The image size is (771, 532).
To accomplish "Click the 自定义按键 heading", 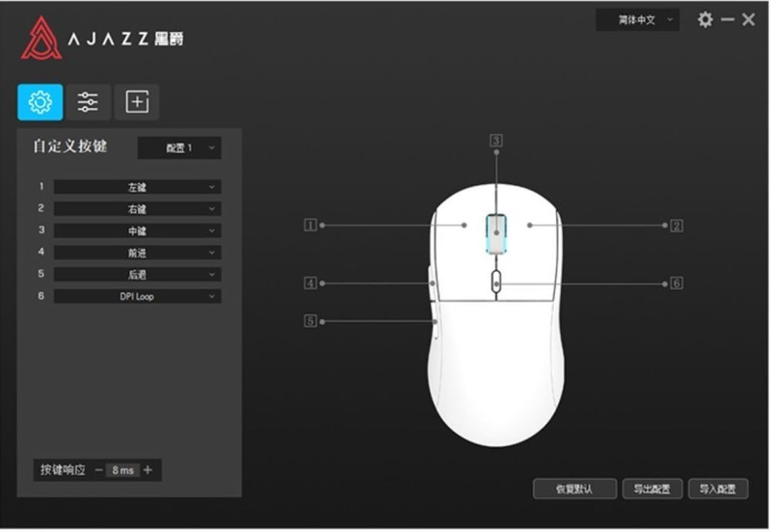I will click(70, 146).
